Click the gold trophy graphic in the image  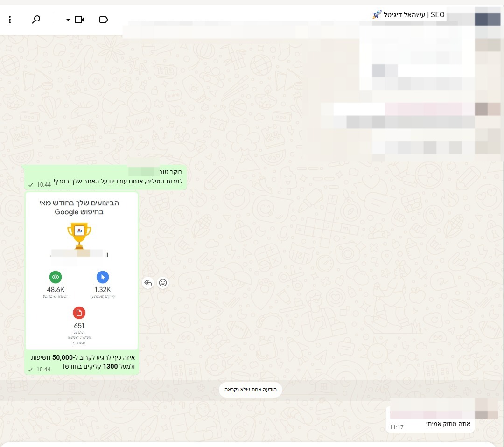pyautogui.click(x=79, y=236)
